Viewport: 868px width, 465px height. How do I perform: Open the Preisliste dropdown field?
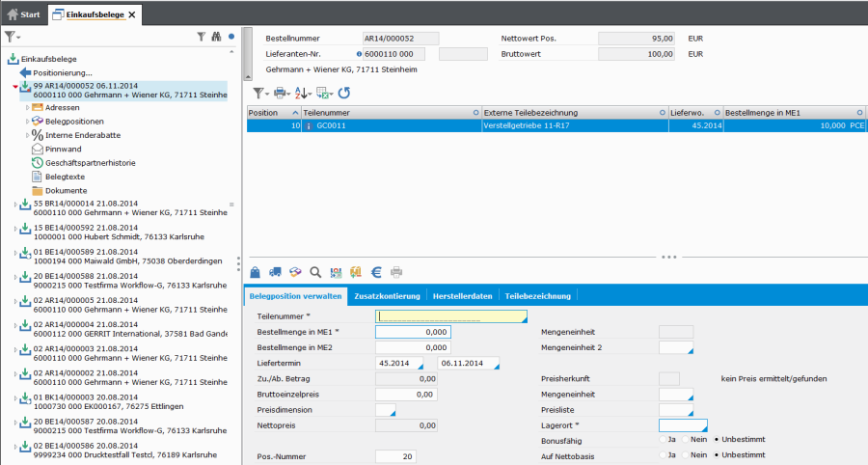coord(676,410)
